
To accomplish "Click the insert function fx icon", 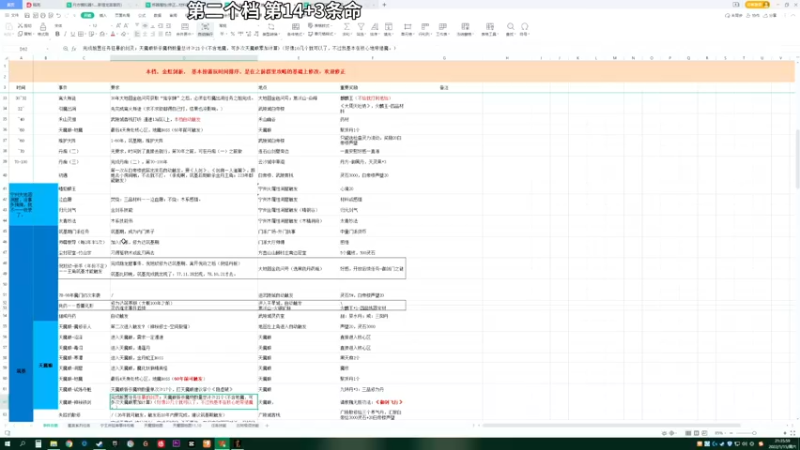I will click(x=73, y=48).
